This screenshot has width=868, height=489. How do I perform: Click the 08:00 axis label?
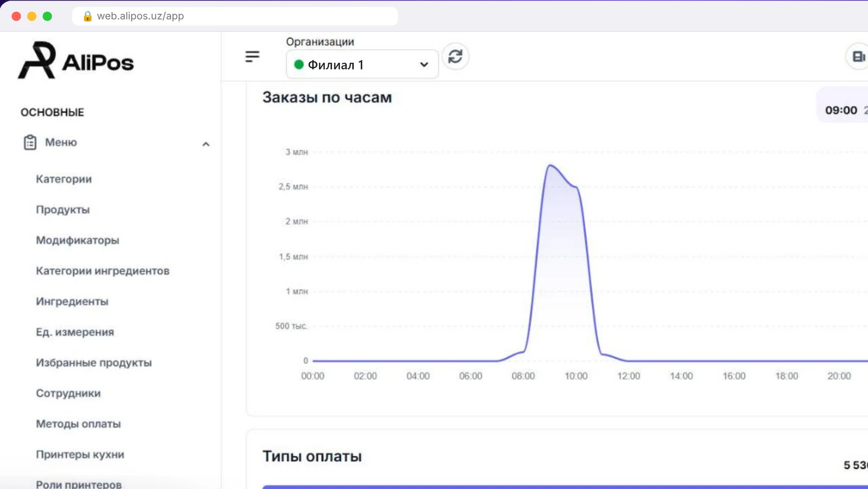[523, 376]
